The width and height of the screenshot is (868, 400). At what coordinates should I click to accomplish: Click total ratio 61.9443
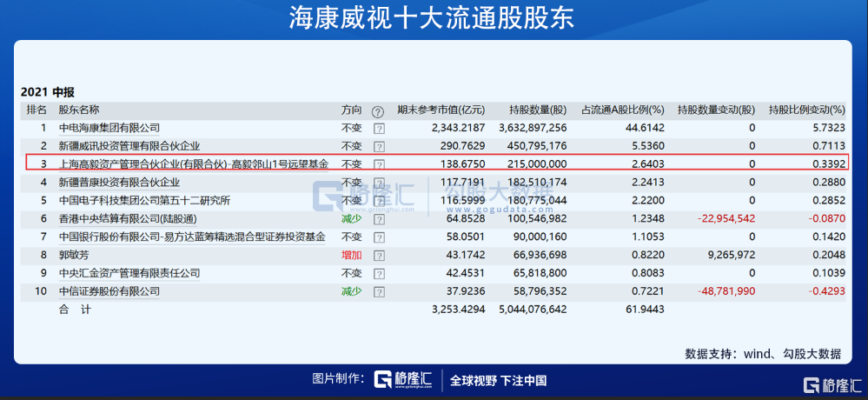[646, 310]
